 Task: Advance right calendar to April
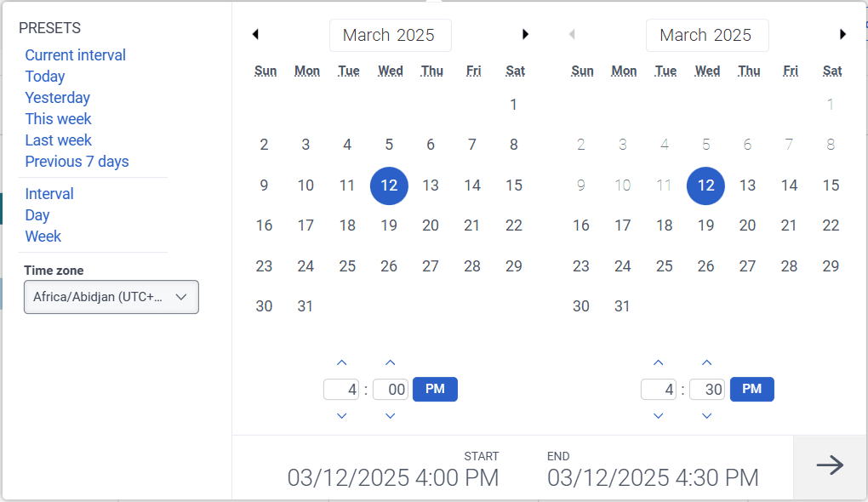click(842, 34)
